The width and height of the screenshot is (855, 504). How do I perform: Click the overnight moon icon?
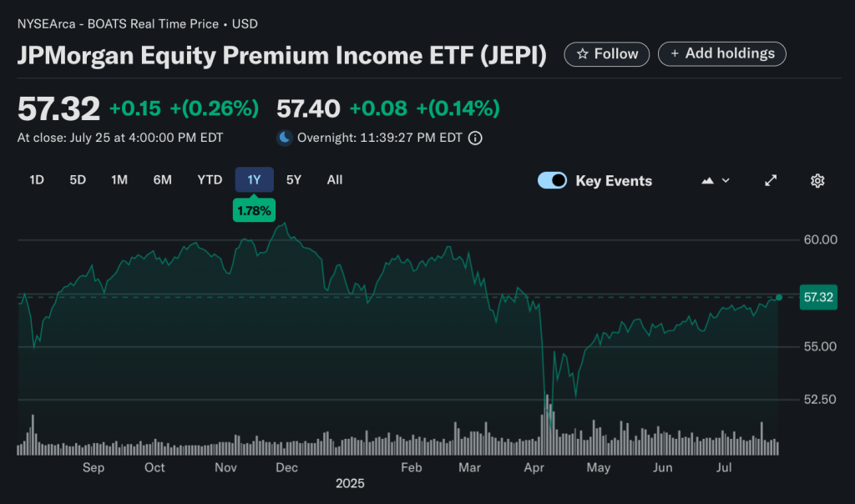click(x=285, y=138)
